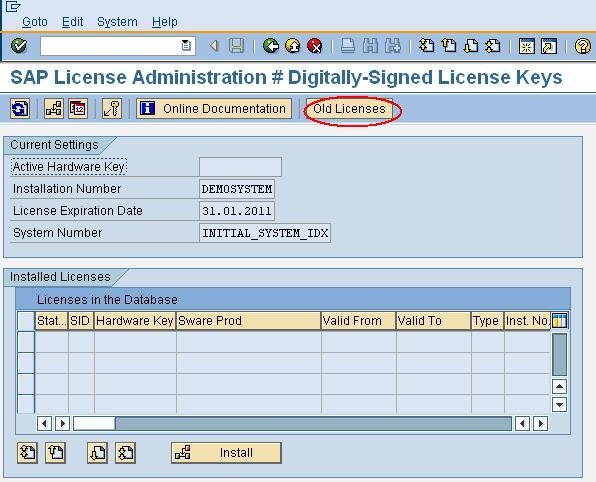Viewport: 596px width, 482px height.
Task: Click the window menu icon above Goto
Action: pos(13,6)
